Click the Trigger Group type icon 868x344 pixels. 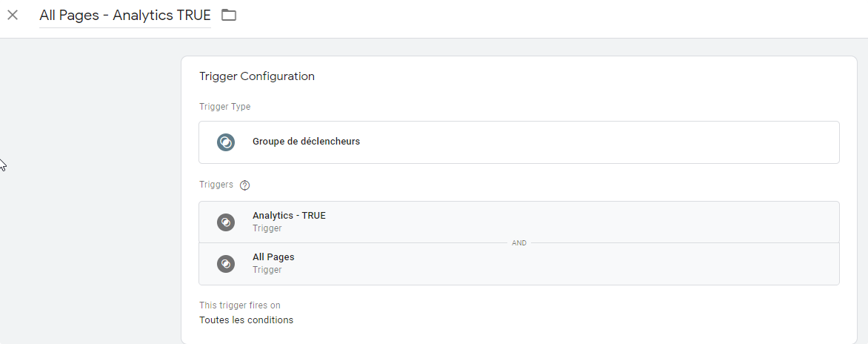(x=226, y=142)
